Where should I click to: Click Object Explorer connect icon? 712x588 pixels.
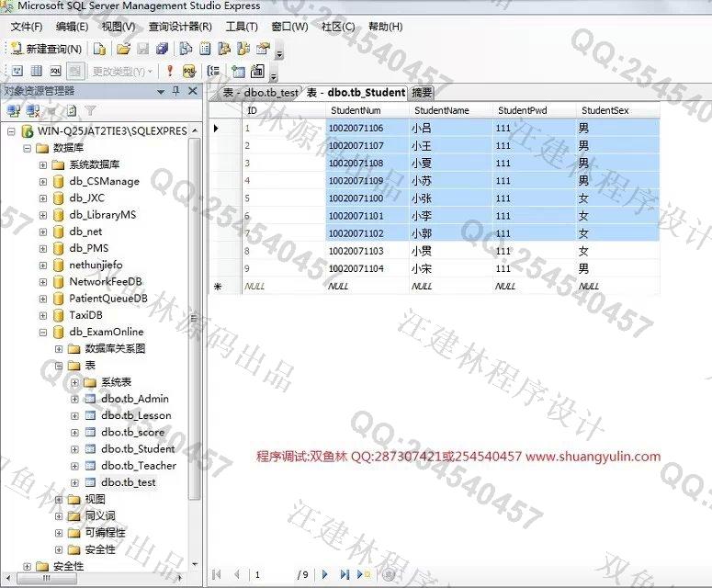14,110
